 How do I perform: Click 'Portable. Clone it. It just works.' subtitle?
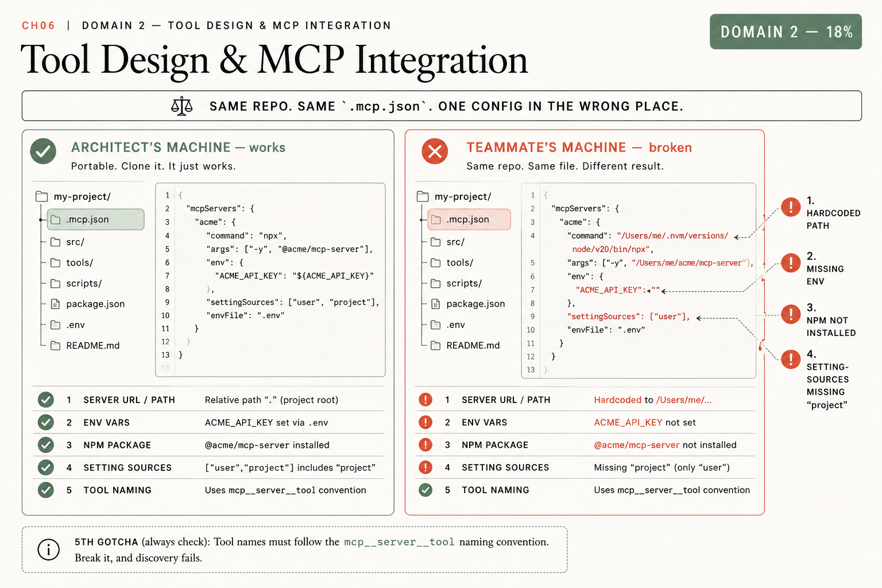coord(153,167)
